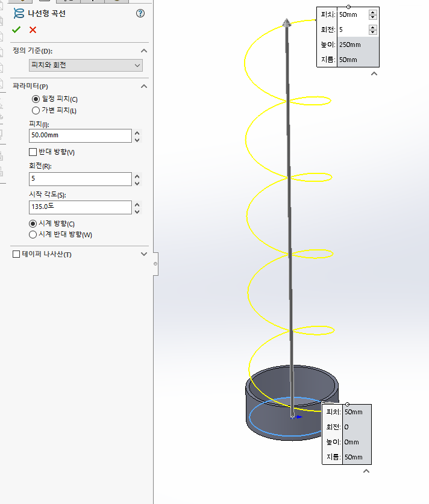Click the 시작 각도 field 135.0도

(x=80, y=207)
